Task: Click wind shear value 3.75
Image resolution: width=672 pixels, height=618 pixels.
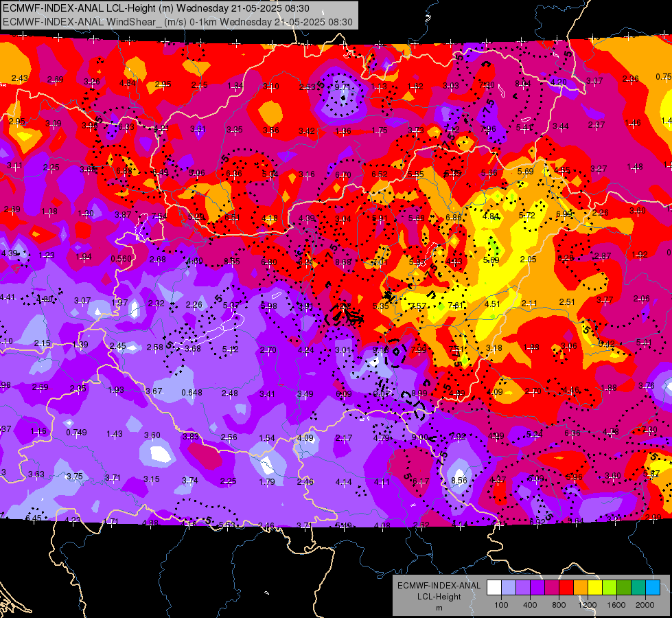Action: click(x=75, y=477)
